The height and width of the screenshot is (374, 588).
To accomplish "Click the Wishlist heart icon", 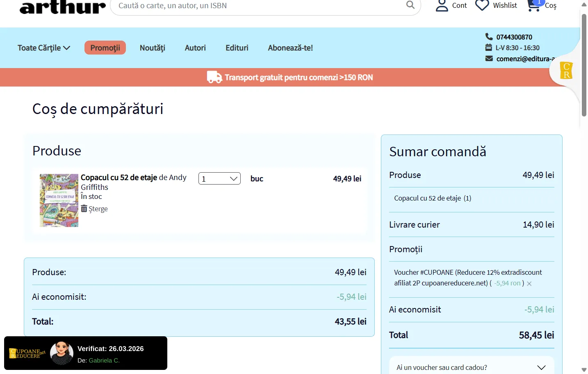I will coord(482,5).
